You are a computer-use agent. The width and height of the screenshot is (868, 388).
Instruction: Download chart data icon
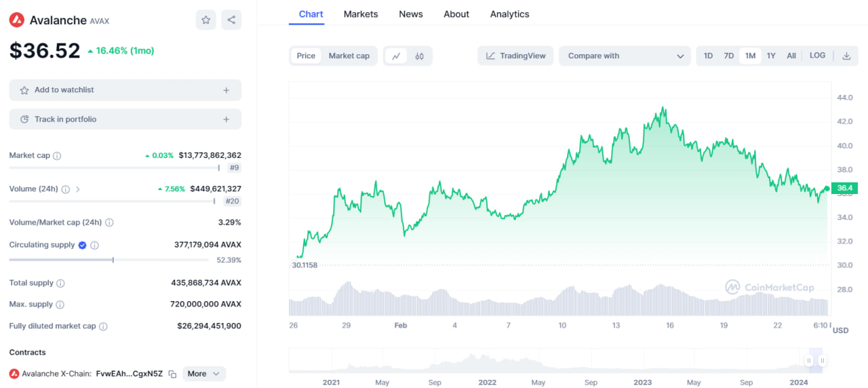846,56
